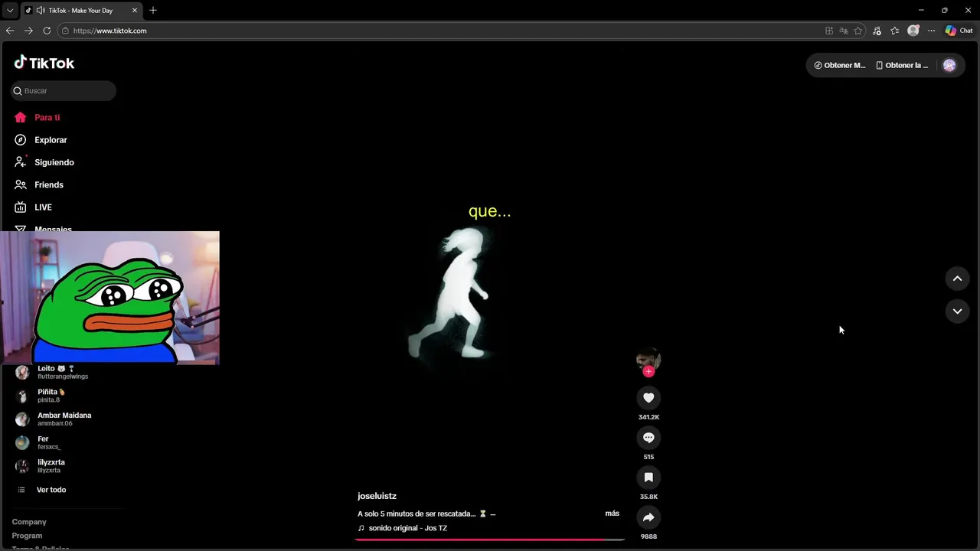Image resolution: width=980 pixels, height=551 pixels.
Task: Mute tab via speaker icon
Action: click(x=40, y=11)
